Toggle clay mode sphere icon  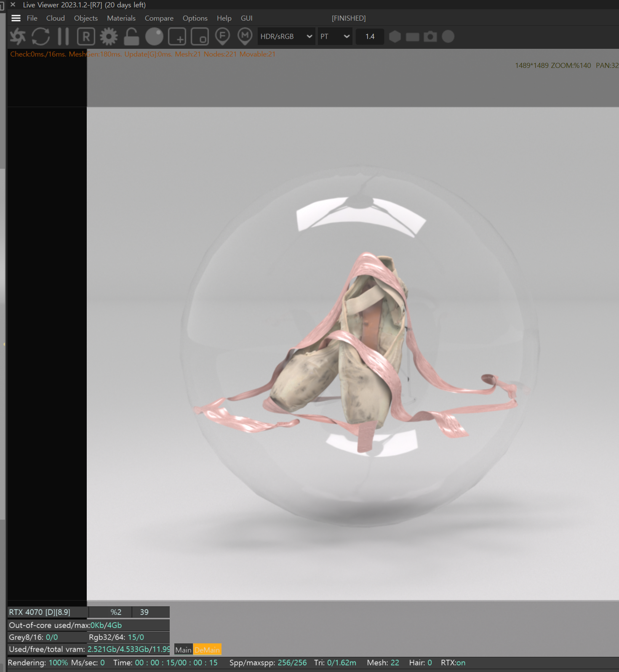[154, 37]
